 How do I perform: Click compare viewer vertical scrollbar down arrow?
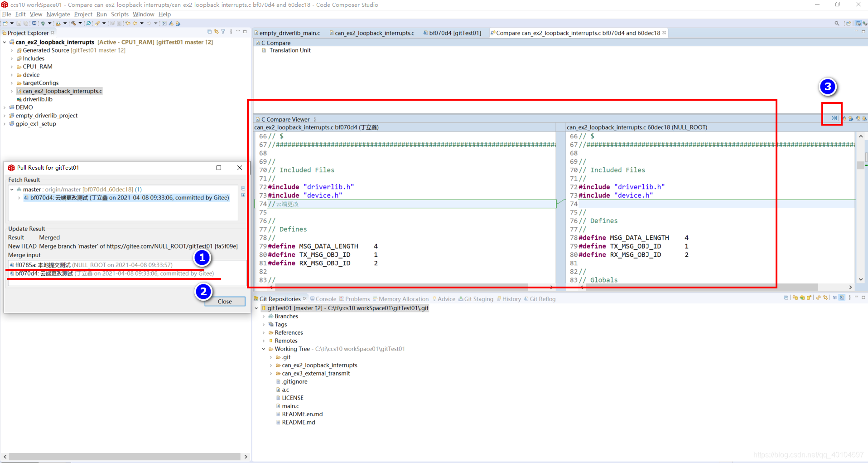861,279
